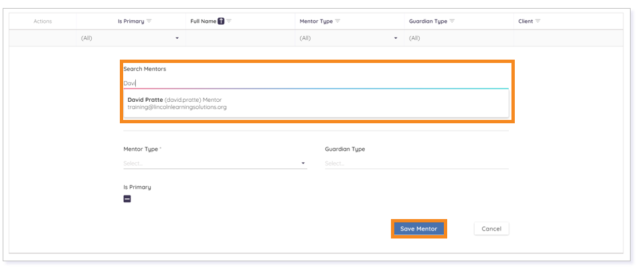Sort by the Guardian Type column header

click(x=428, y=21)
